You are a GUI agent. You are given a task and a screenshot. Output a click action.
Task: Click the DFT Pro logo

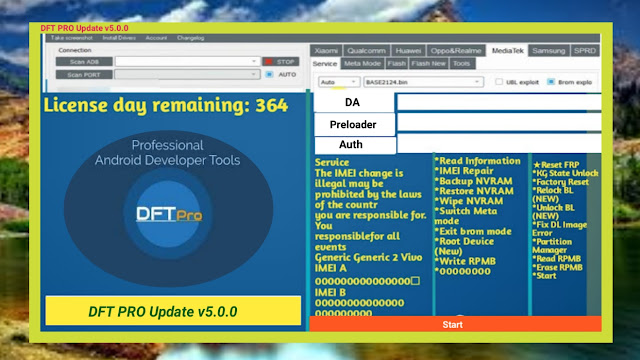[169, 214]
